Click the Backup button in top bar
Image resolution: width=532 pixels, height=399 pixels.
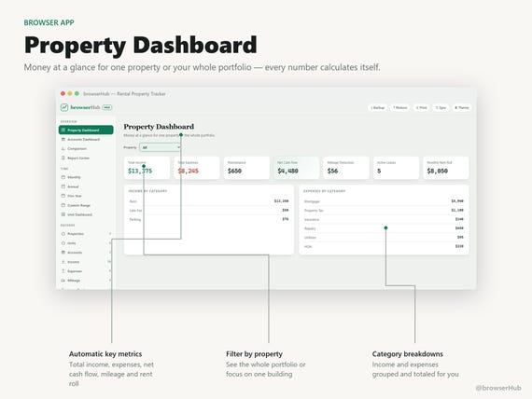[378, 108]
